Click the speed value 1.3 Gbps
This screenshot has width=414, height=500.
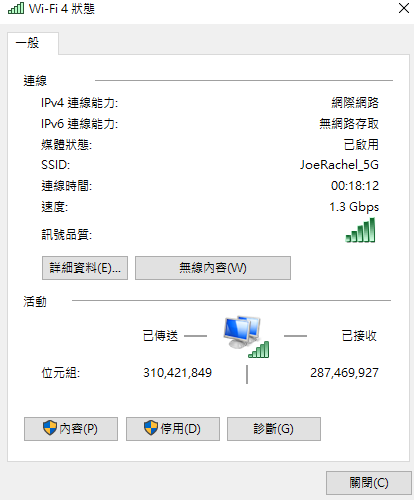tap(354, 207)
